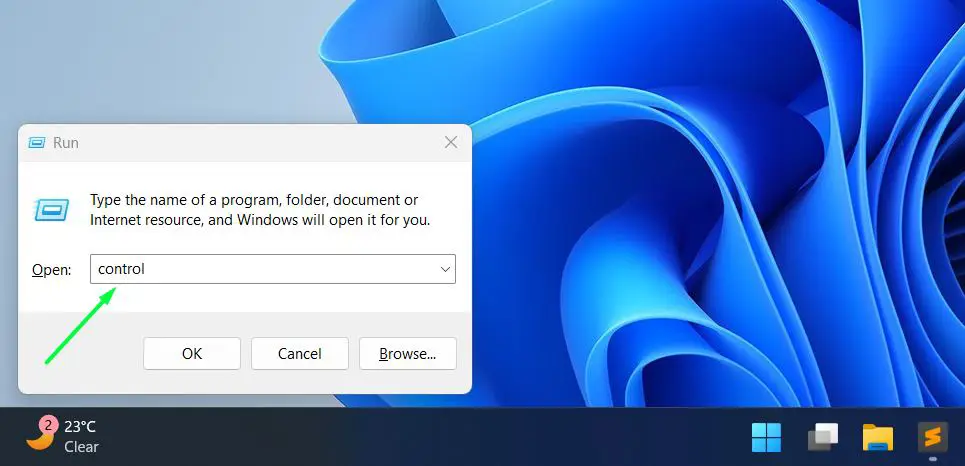Click the 'Type the name of a program' description
Viewport: 965px width, 466px height.
click(260, 210)
